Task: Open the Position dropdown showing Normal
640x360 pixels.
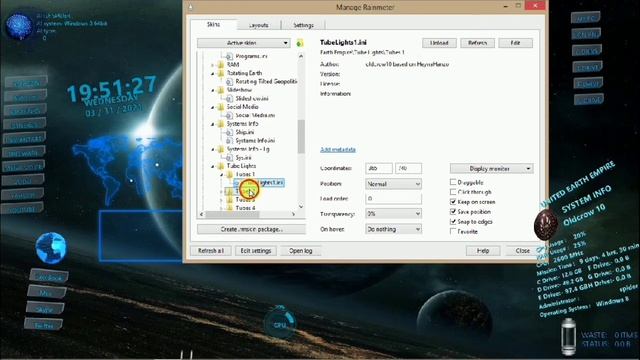Action: (x=393, y=184)
